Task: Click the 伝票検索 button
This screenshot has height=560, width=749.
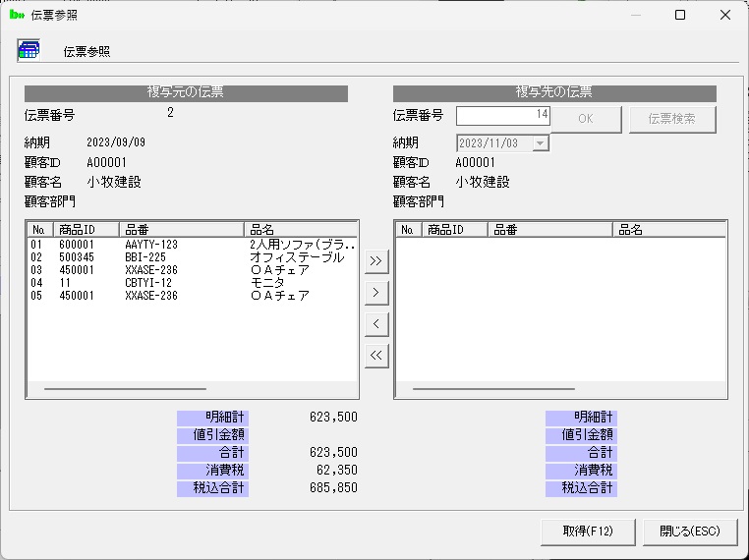Action: coord(672,119)
